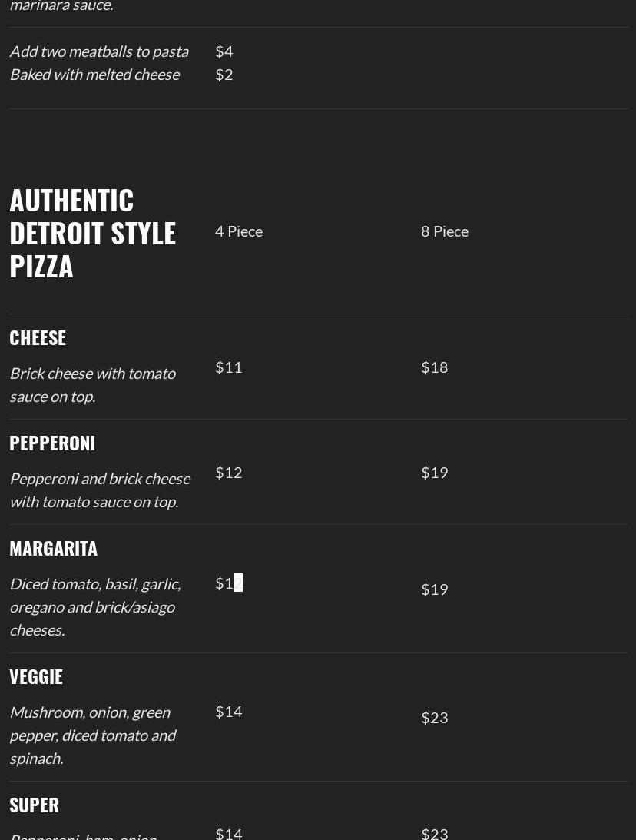636x840 pixels.
Task: Click the $18 cheese 8 piece price
Action: pos(434,367)
